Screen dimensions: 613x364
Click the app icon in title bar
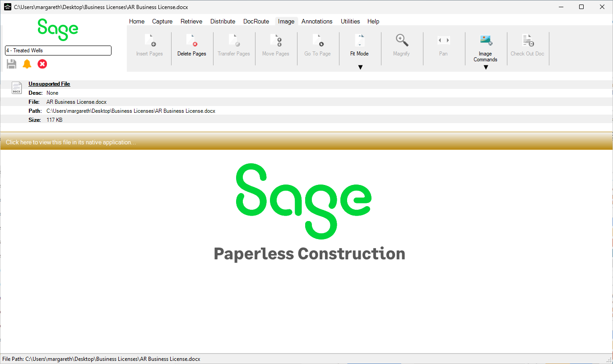coord(8,7)
